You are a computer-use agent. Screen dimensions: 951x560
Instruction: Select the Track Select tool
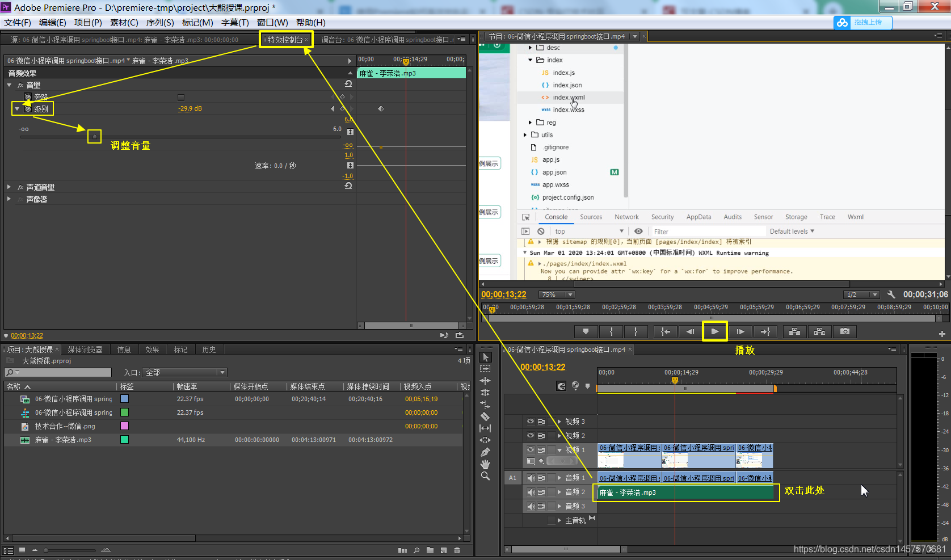485,369
